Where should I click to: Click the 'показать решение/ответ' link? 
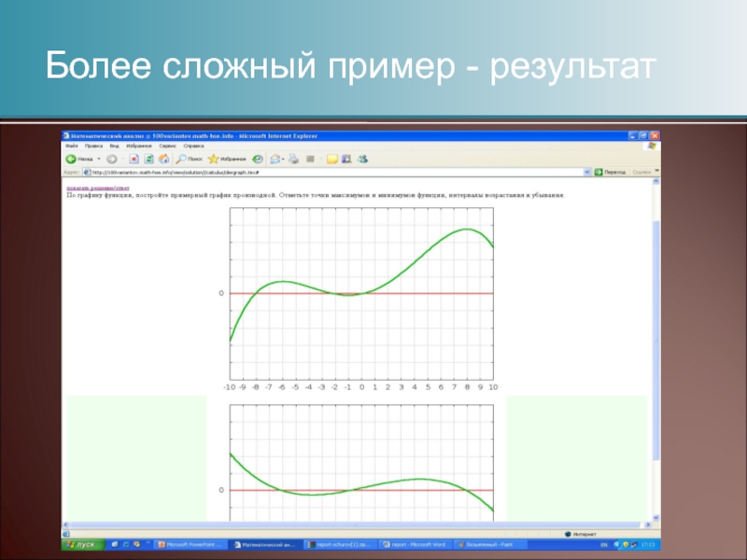click(x=98, y=189)
